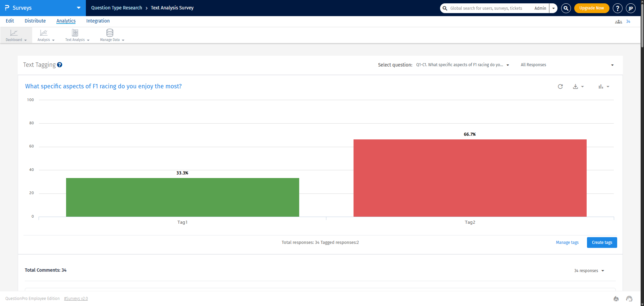The image size is (644, 306).
Task: Open Manage Data database icon
Action: [110, 33]
